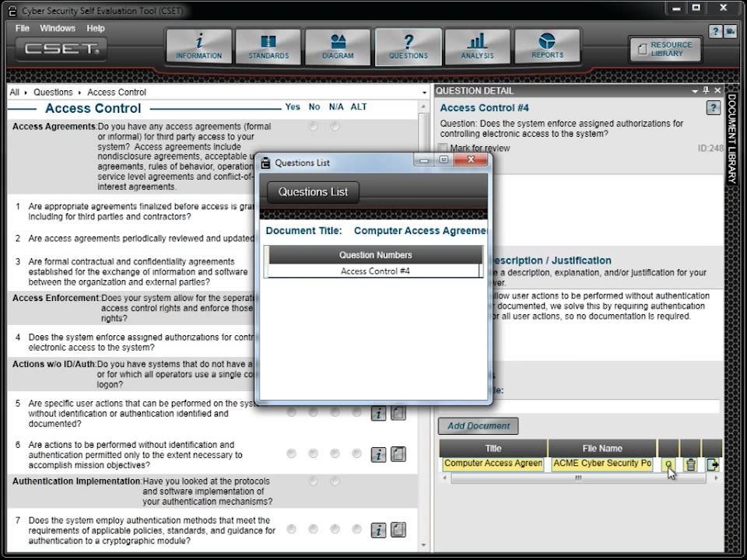Select ALT for question 7
Screen dimensions: 747x560
tap(356, 529)
